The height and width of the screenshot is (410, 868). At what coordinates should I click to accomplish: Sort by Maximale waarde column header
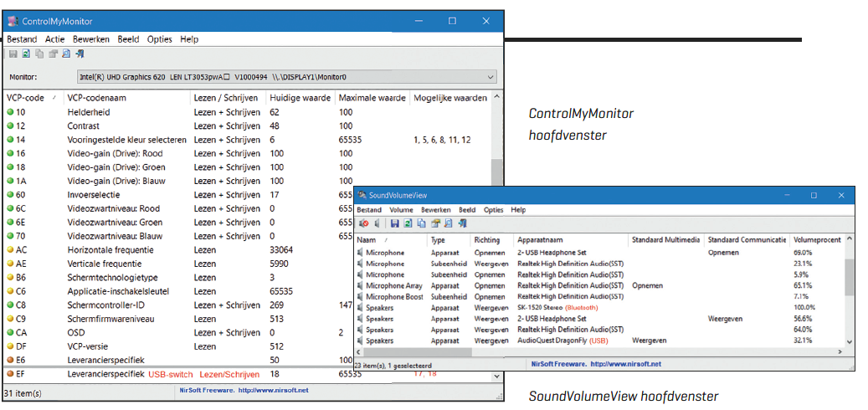372,98
